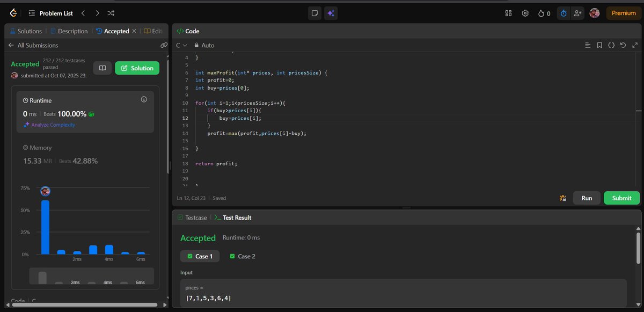Click the green Solution button
The width and height of the screenshot is (644, 312).
[x=137, y=68]
